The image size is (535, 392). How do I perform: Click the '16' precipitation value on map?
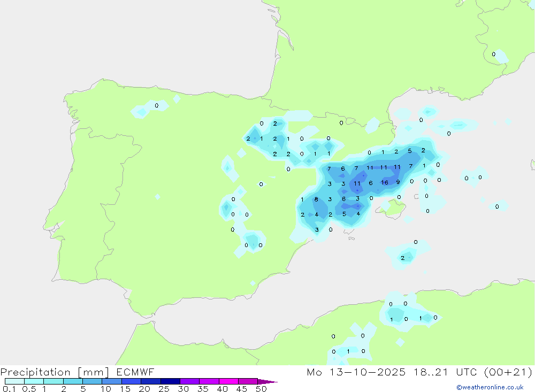click(x=385, y=182)
